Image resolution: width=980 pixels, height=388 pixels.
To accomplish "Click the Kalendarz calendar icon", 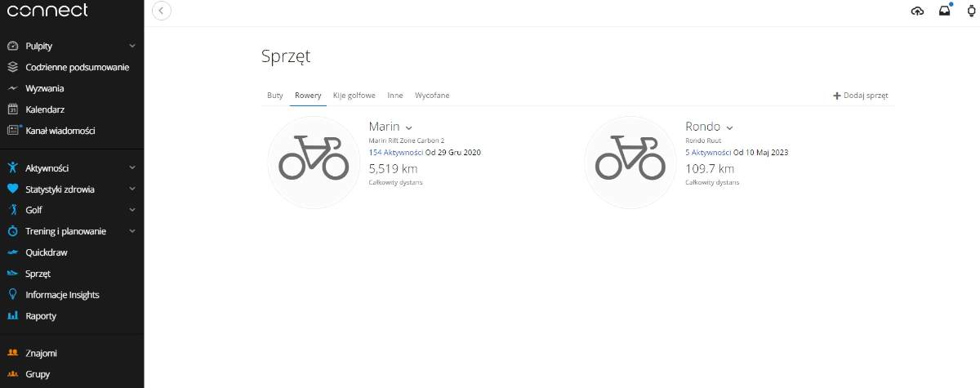I will (12, 109).
